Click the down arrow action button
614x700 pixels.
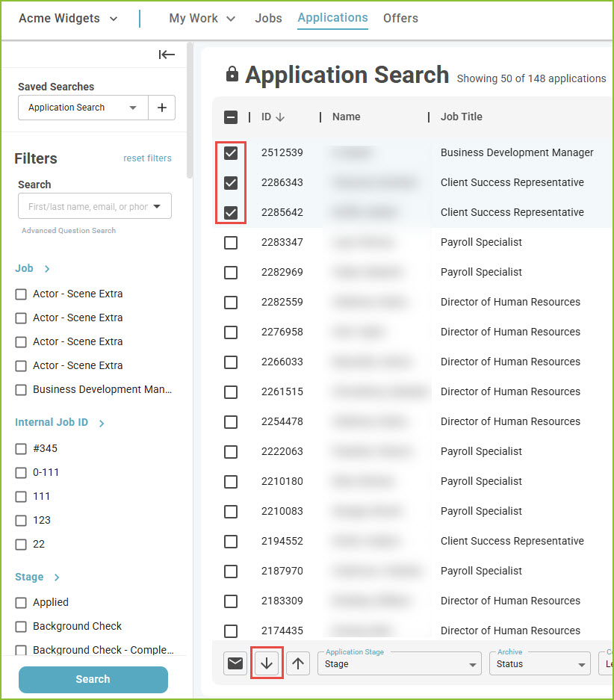coord(267,663)
